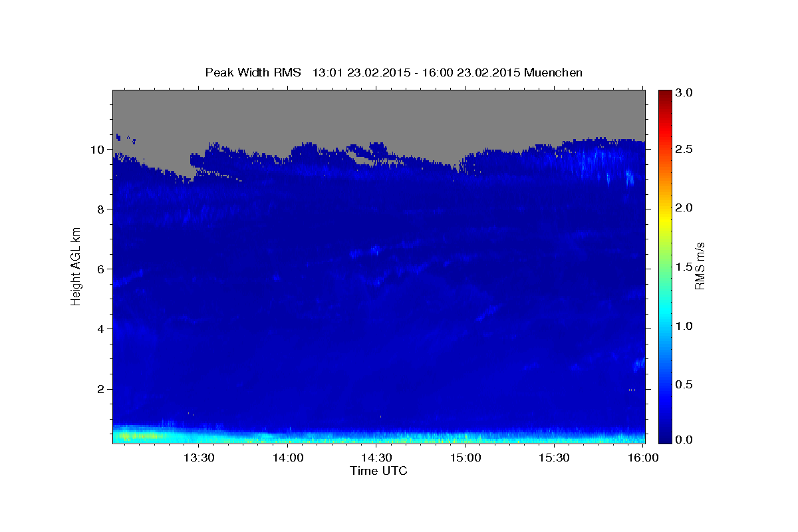Image resolution: width=798 pixels, height=532 pixels.
Task: Click the 13:30 time tick label
Action: [198, 458]
